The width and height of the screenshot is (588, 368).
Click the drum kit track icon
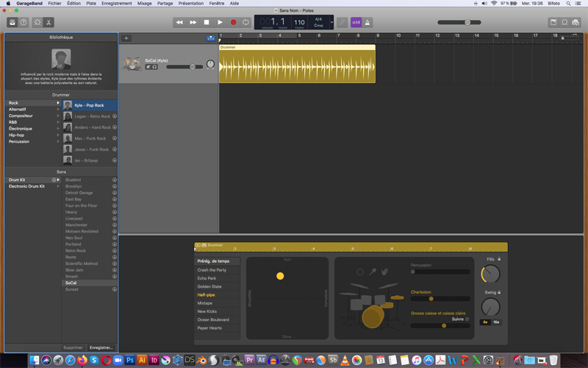[x=132, y=63]
